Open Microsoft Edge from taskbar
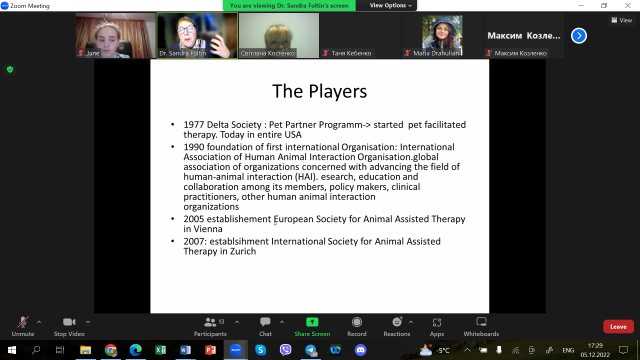 pos(136,350)
